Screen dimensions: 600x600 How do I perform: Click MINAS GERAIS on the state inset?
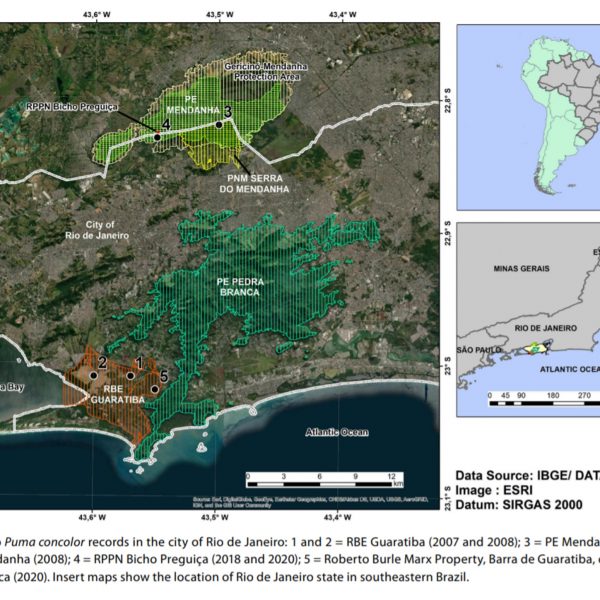pos(527,270)
